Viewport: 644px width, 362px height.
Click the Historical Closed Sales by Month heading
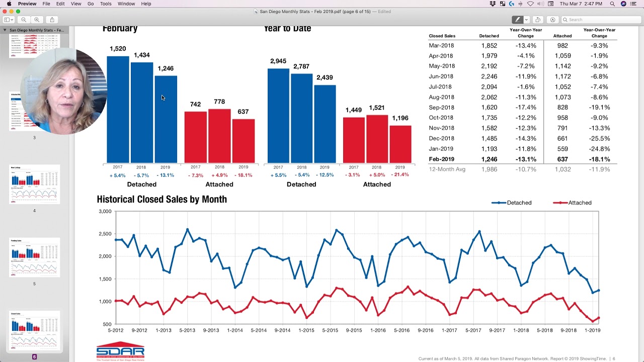(162, 199)
